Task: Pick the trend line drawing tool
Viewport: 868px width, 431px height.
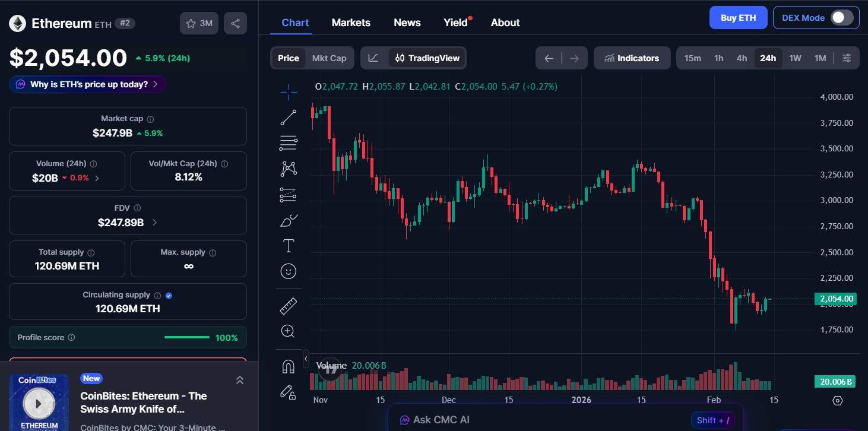Action: pos(288,117)
